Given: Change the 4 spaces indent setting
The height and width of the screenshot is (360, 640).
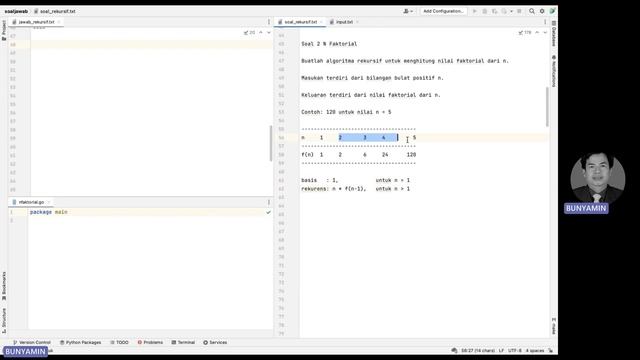Looking at the screenshot, I should (x=535, y=351).
